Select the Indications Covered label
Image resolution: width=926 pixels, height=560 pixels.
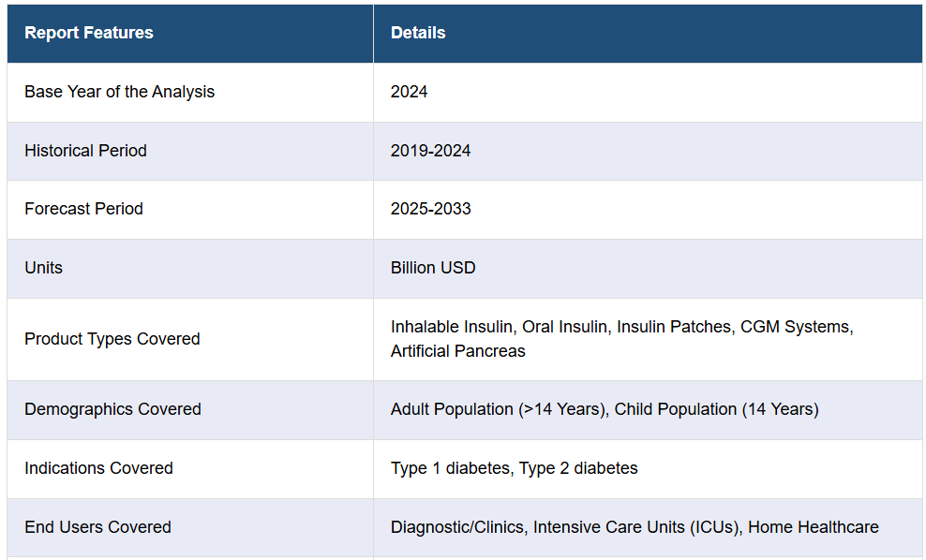coord(98,468)
